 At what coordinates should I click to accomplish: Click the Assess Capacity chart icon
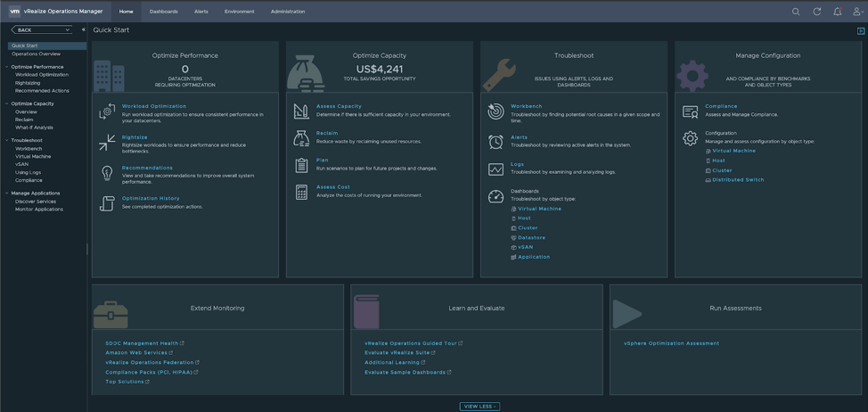click(x=302, y=111)
